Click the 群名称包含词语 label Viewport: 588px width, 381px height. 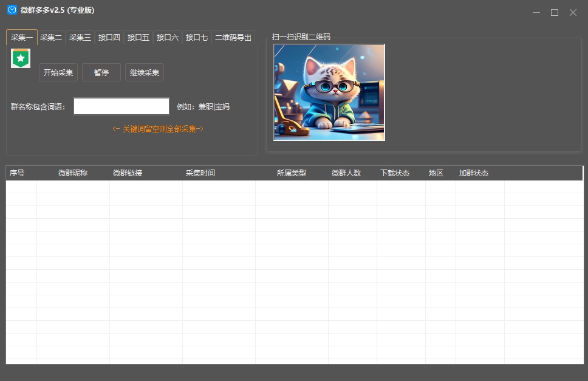point(38,107)
